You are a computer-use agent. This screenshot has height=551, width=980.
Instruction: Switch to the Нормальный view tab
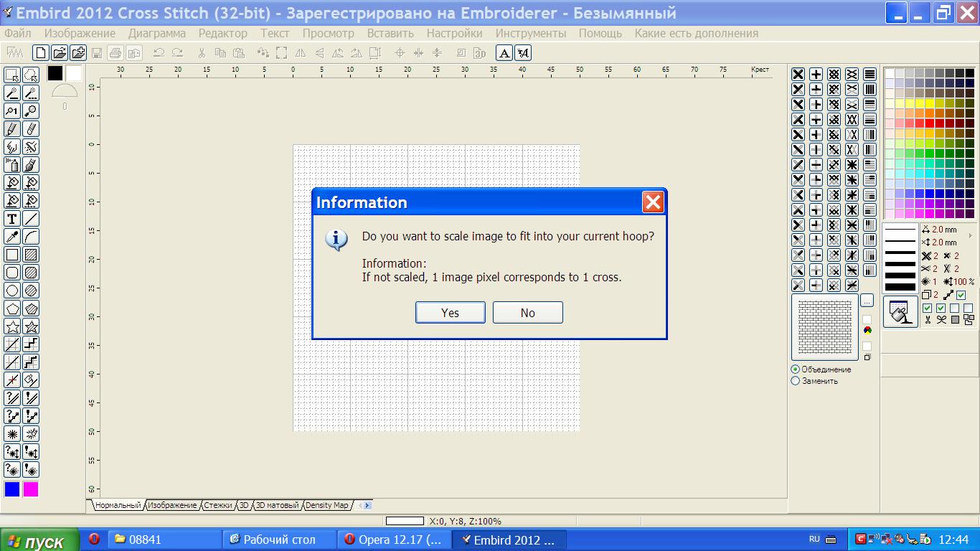[x=118, y=505]
